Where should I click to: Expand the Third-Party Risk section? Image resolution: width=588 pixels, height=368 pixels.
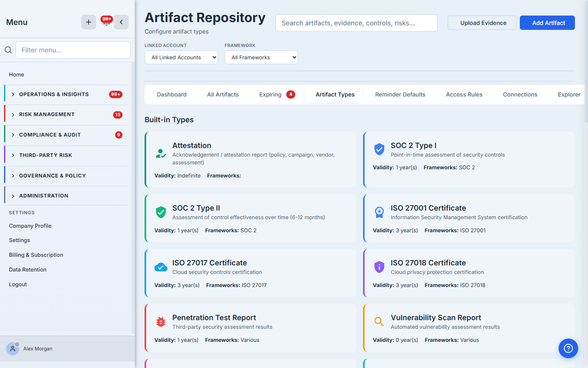click(x=66, y=155)
